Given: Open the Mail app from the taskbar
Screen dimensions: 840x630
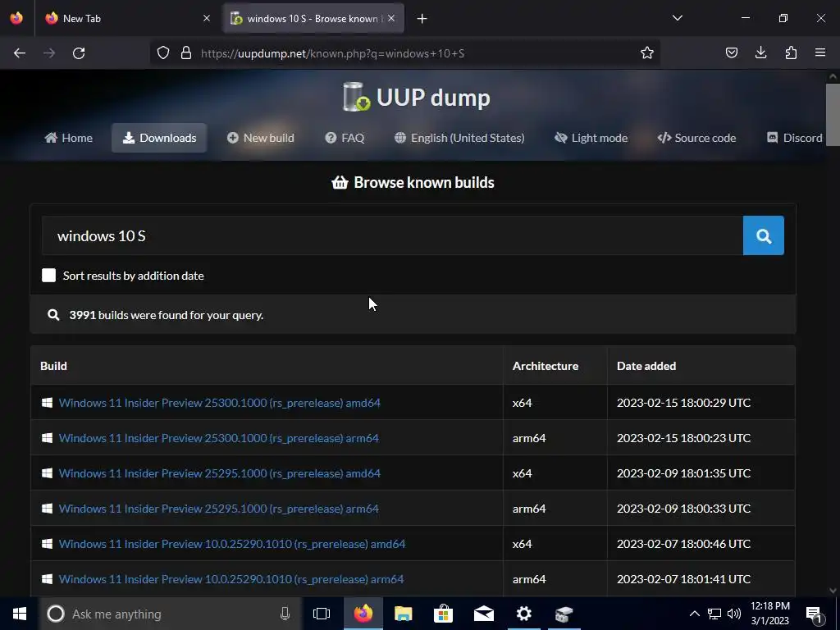Looking at the screenshot, I should click(x=484, y=614).
